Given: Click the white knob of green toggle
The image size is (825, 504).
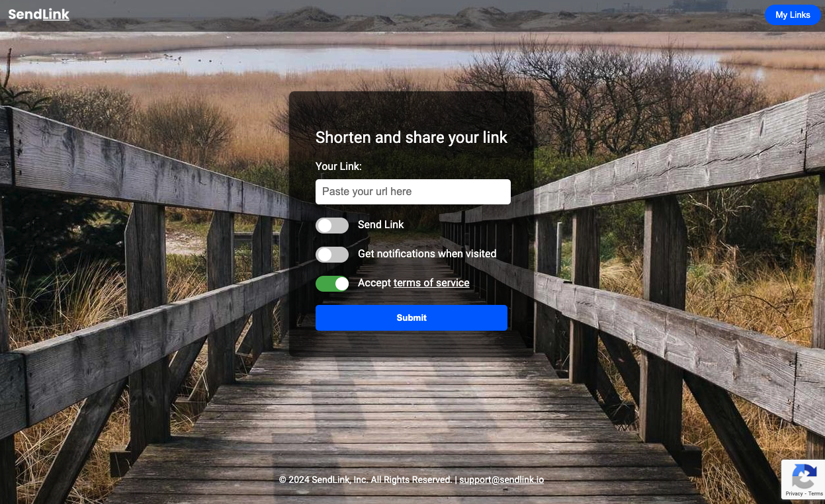Looking at the screenshot, I should pos(341,284).
